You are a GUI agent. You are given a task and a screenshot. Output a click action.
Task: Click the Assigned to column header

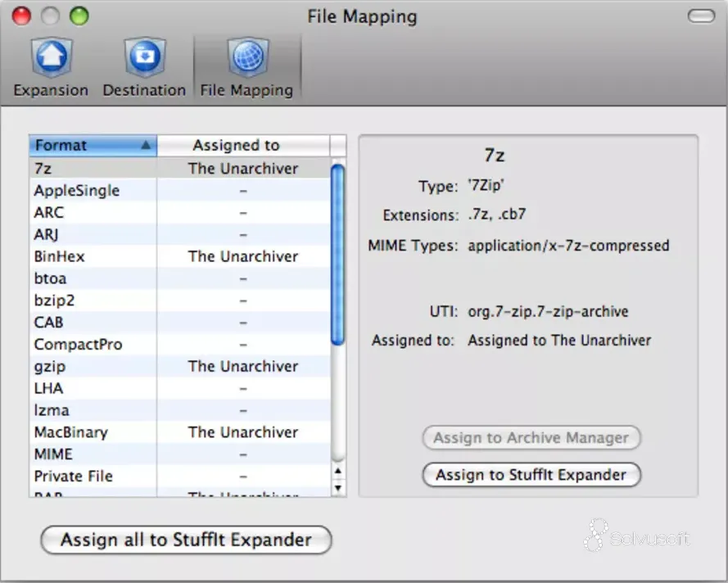point(243,145)
